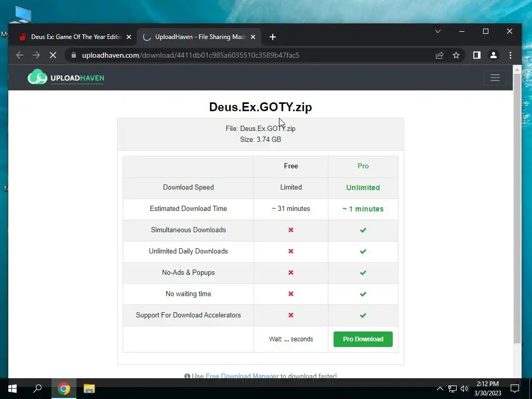Screen dimensions: 532x399
Task: Bookmark this page with star icon
Action: click(x=456, y=55)
